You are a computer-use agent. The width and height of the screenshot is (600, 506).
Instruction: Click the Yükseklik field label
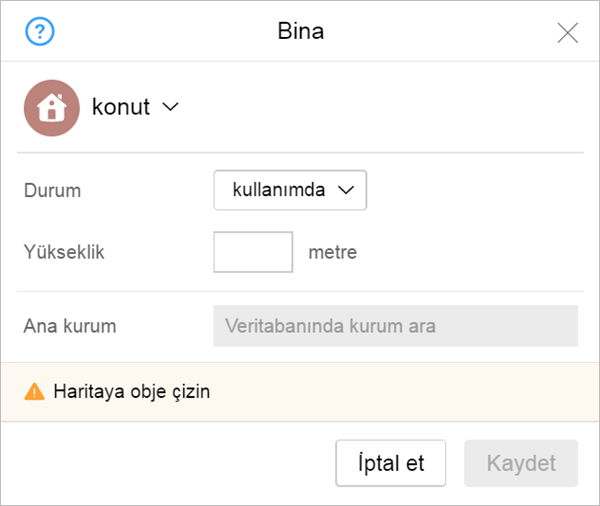pyautogui.click(x=64, y=252)
